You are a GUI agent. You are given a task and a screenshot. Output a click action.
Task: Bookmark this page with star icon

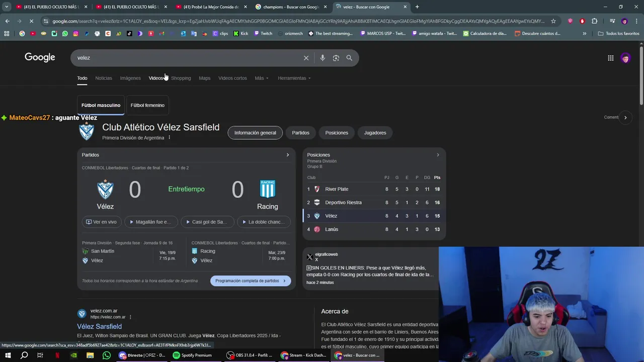point(553,21)
